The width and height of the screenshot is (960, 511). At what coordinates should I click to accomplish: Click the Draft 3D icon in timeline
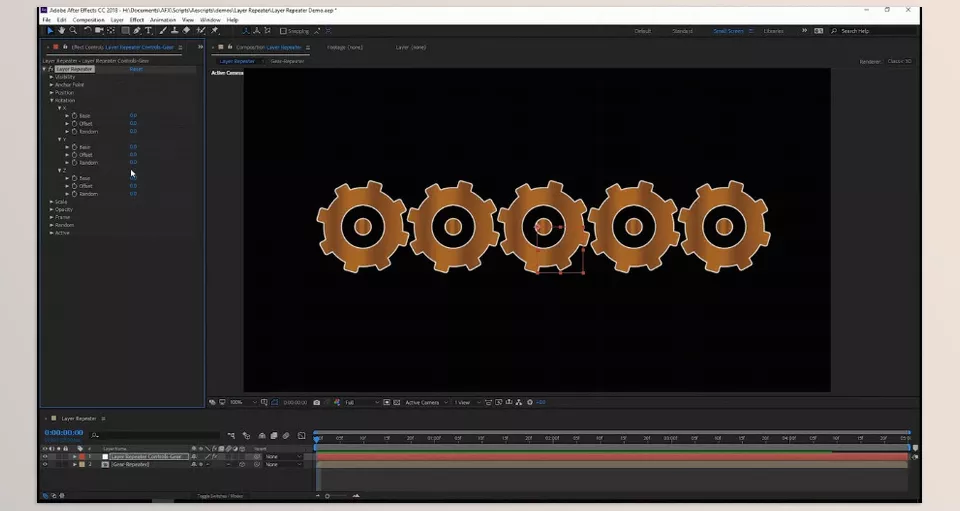[x=246, y=436]
